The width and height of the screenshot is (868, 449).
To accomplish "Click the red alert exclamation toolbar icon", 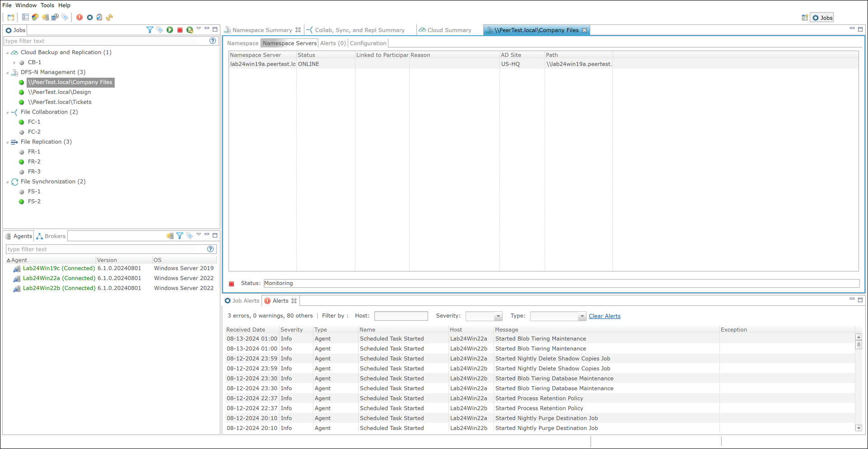I will click(x=79, y=17).
